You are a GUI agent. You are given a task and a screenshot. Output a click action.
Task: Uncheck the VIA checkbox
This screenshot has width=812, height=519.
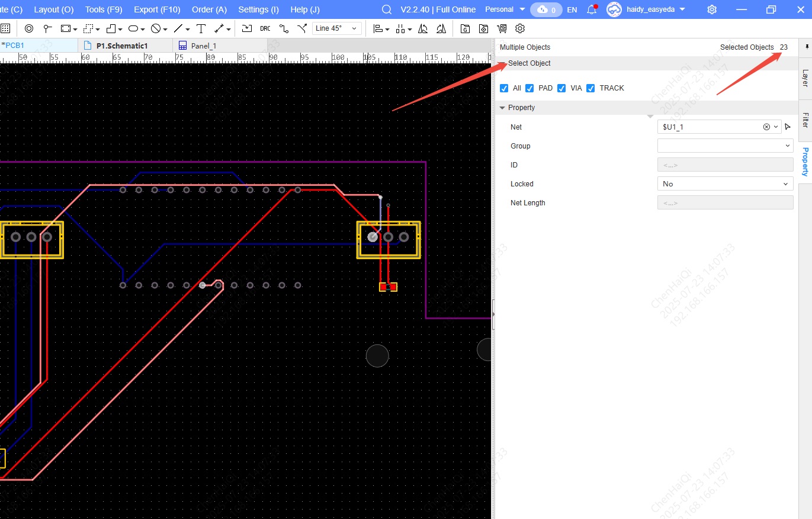[561, 88]
